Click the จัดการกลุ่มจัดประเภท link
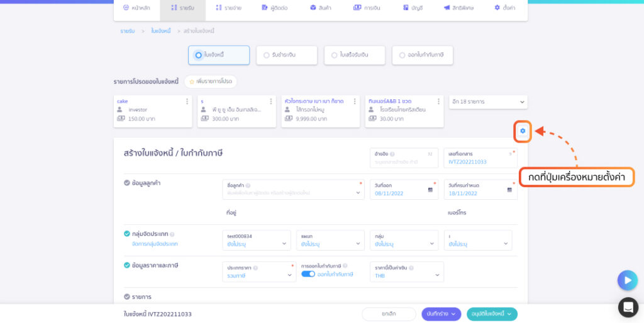The width and height of the screenshot is (644, 323). point(155,244)
